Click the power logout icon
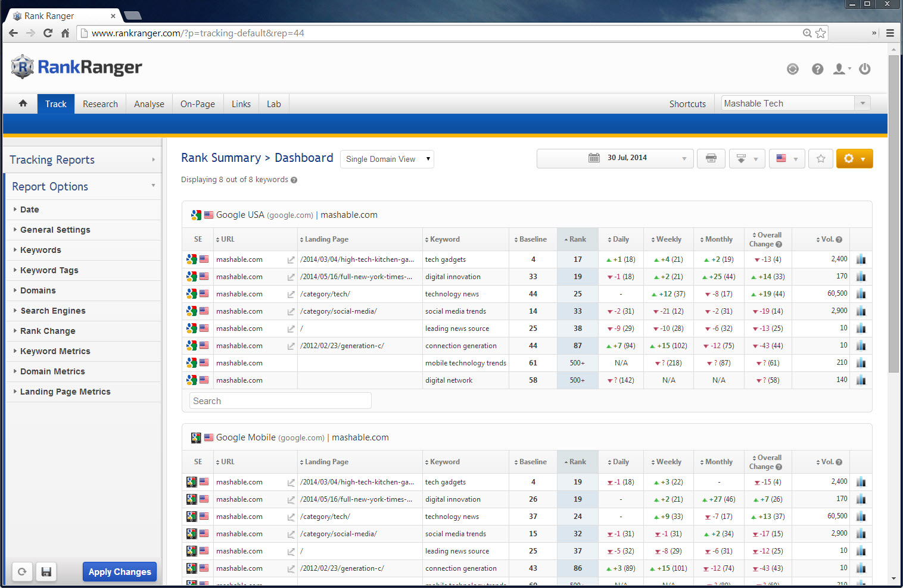Viewport: 903px width, 588px height. coord(864,69)
